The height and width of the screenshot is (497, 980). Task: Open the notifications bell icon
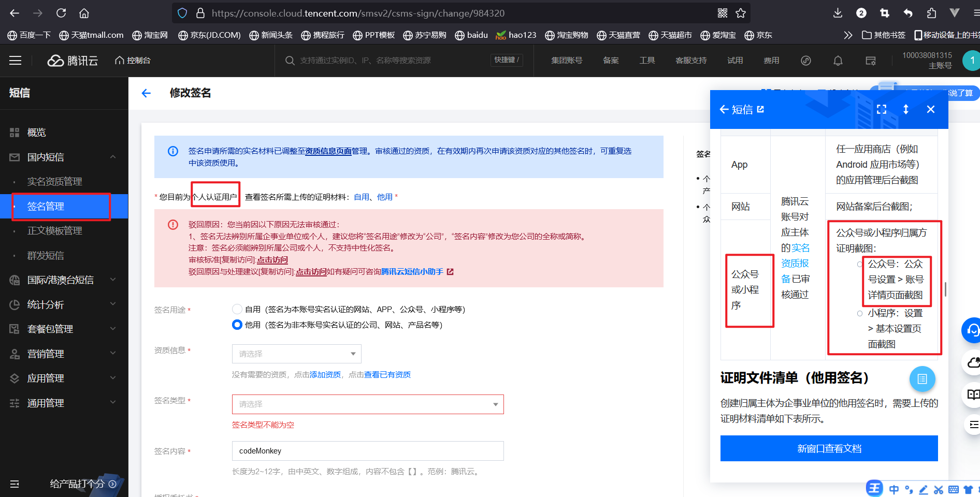pyautogui.click(x=838, y=61)
